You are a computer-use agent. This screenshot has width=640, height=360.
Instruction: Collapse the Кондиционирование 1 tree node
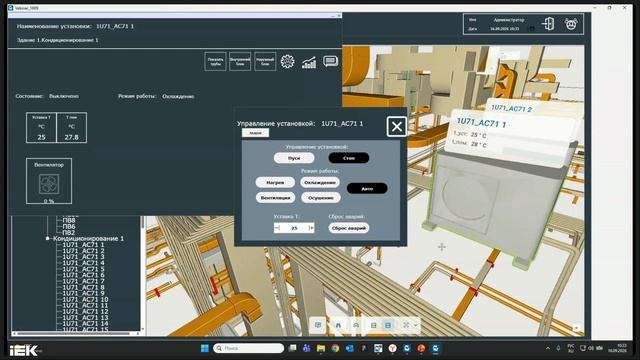pos(48,238)
